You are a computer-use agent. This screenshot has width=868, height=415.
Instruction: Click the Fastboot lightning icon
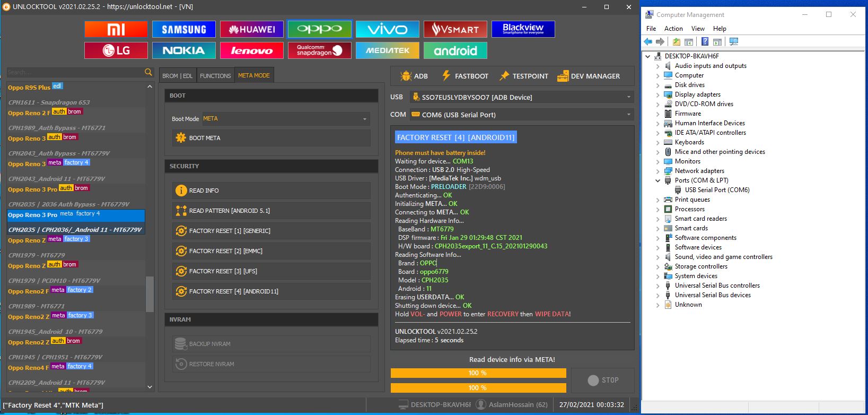point(446,76)
